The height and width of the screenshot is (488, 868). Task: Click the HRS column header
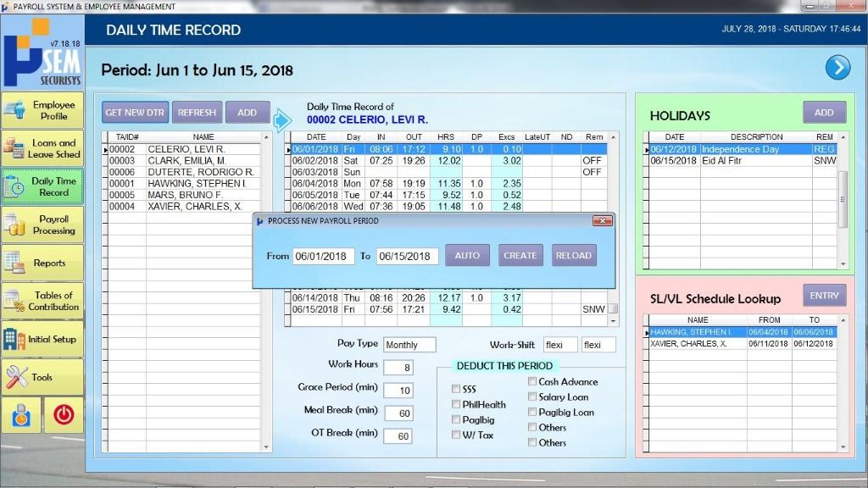coord(446,136)
